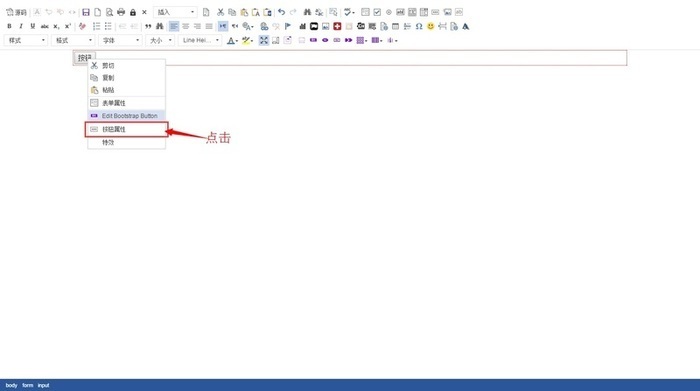Insert a link using the chain icon
Viewport: 700px width, 391px height.
pyautogui.click(x=264, y=26)
